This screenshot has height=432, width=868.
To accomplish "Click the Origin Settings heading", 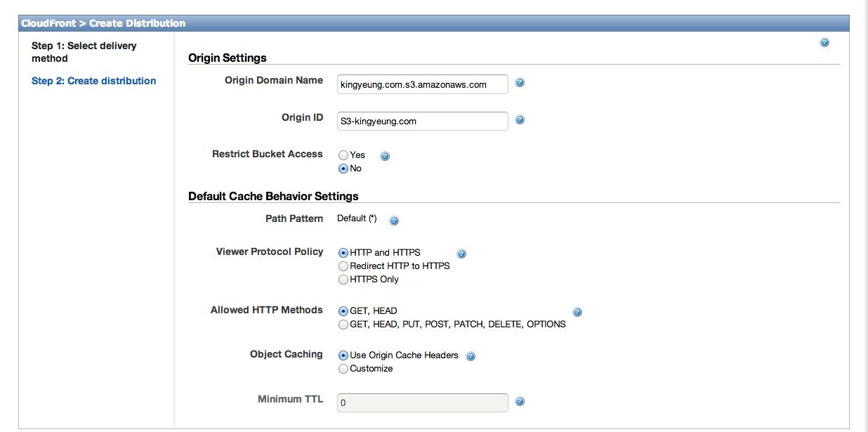I will pyautogui.click(x=228, y=58).
